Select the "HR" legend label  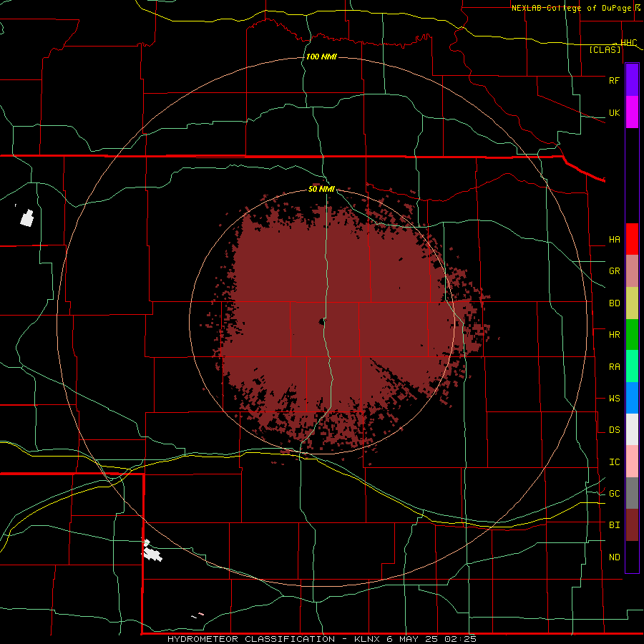614,335
